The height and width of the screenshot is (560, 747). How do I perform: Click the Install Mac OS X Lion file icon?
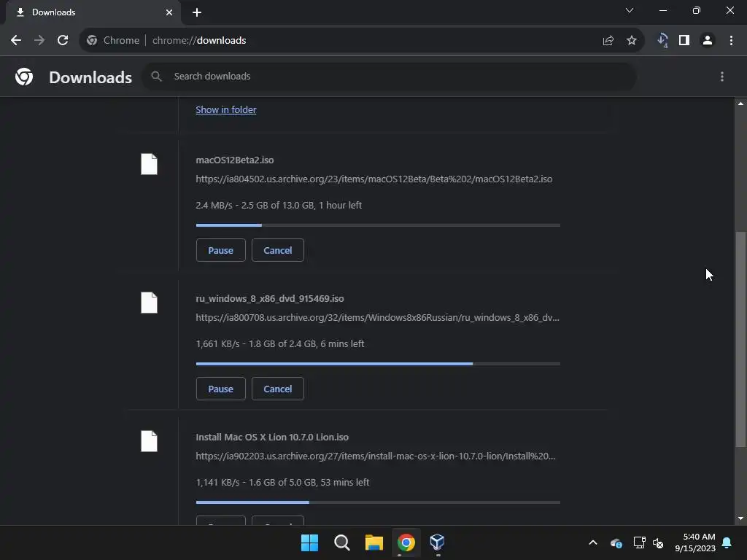click(149, 441)
